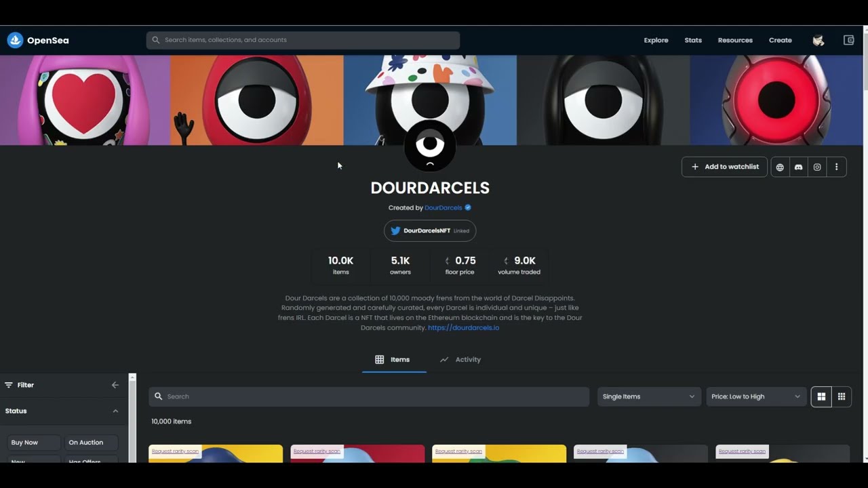The image size is (868, 488).
Task: Open the Create page
Action: (781, 40)
